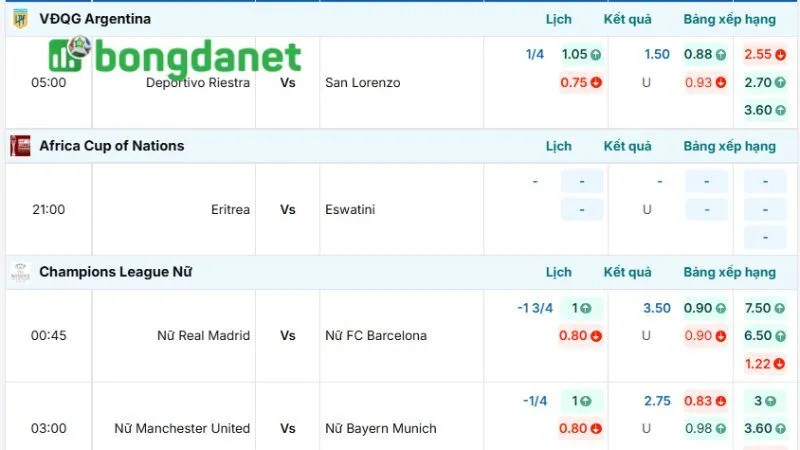Image resolution: width=800 pixels, height=450 pixels.
Task: Open Bảng xếp hạng in Champions League Nữ row
Action: click(x=730, y=272)
